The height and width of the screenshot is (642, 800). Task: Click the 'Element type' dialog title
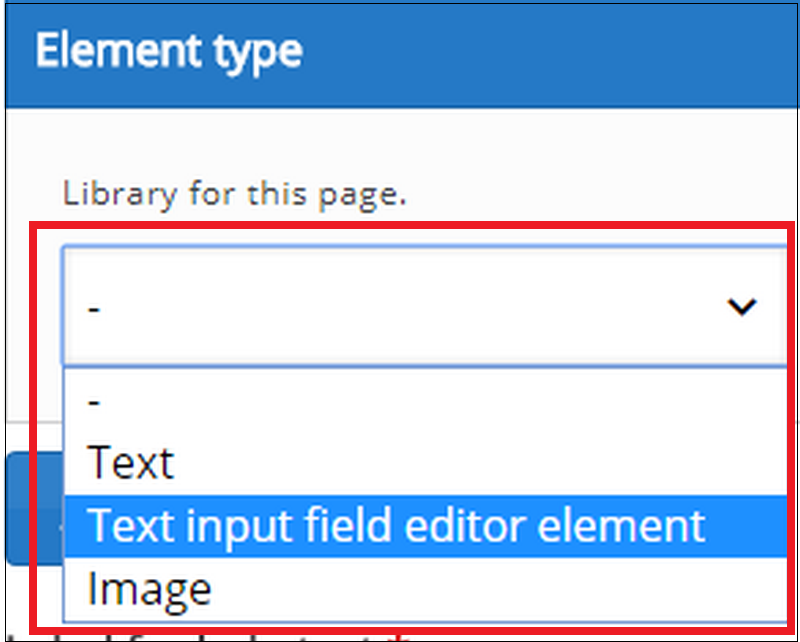pyautogui.click(x=169, y=52)
